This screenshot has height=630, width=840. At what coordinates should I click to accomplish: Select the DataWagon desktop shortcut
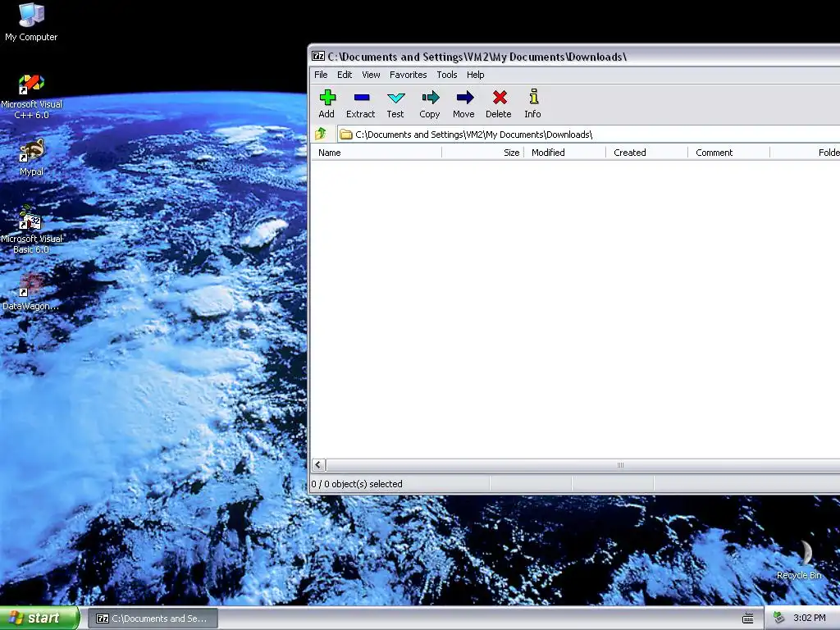coord(31,292)
